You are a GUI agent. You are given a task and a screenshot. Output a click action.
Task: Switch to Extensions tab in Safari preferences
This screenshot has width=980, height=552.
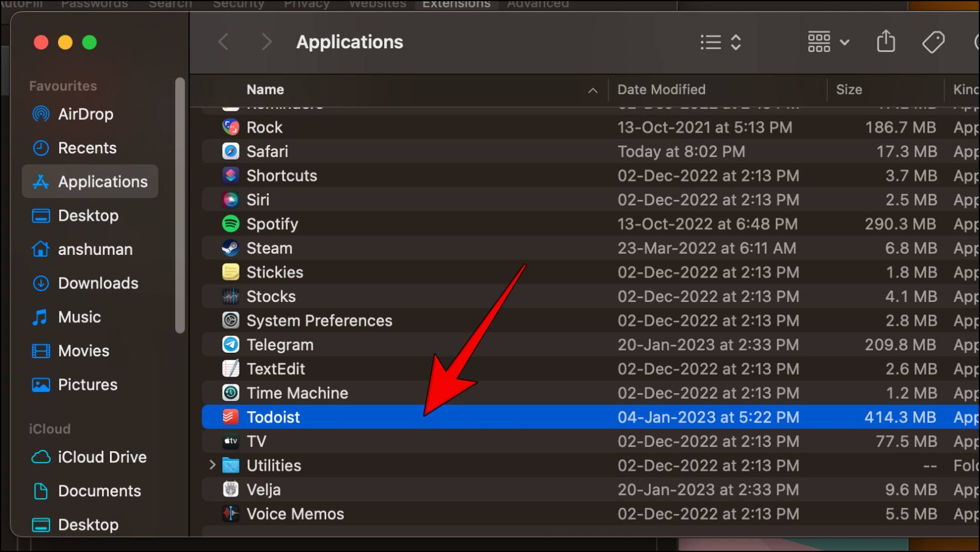tap(456, 4)
